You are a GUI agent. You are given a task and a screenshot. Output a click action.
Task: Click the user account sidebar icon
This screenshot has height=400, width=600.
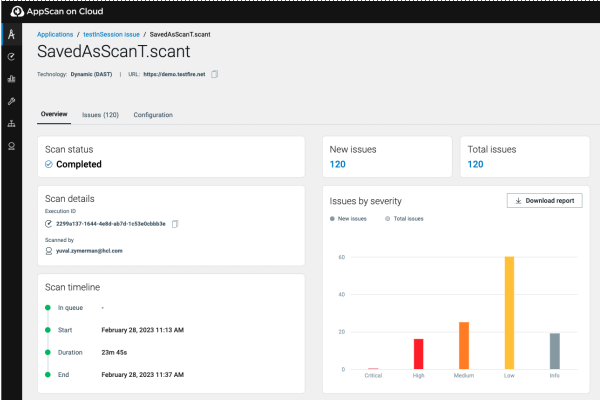(11, 146)
